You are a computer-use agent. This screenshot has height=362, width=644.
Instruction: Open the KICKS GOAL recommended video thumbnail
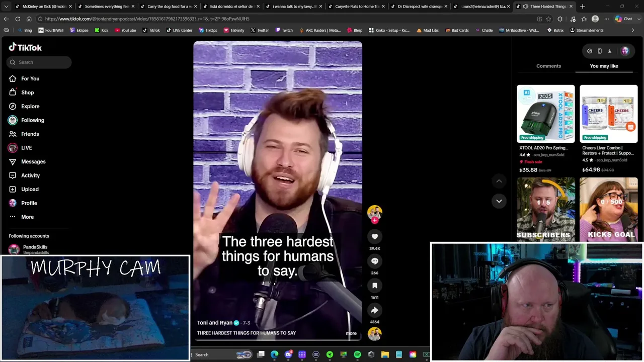tap(609, 209)
